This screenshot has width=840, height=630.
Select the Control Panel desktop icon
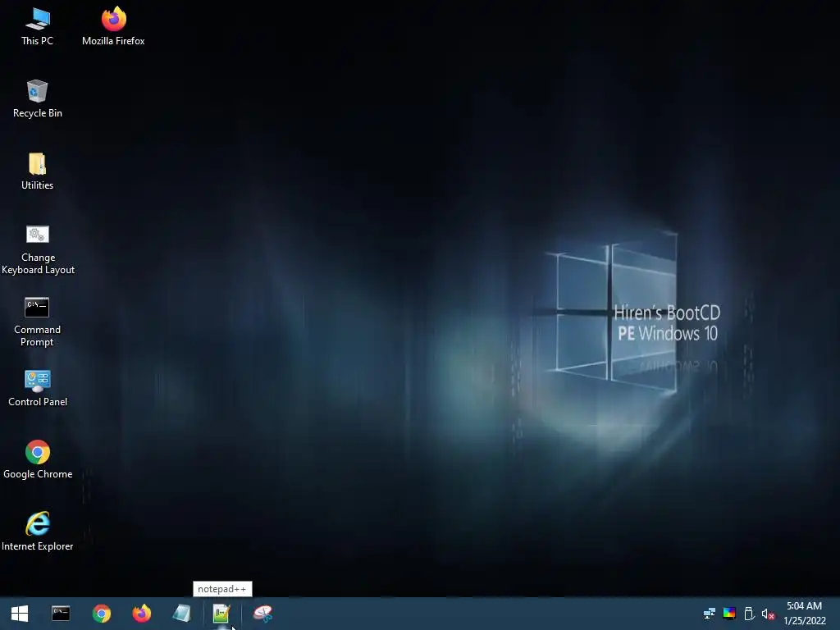(38, 388)
